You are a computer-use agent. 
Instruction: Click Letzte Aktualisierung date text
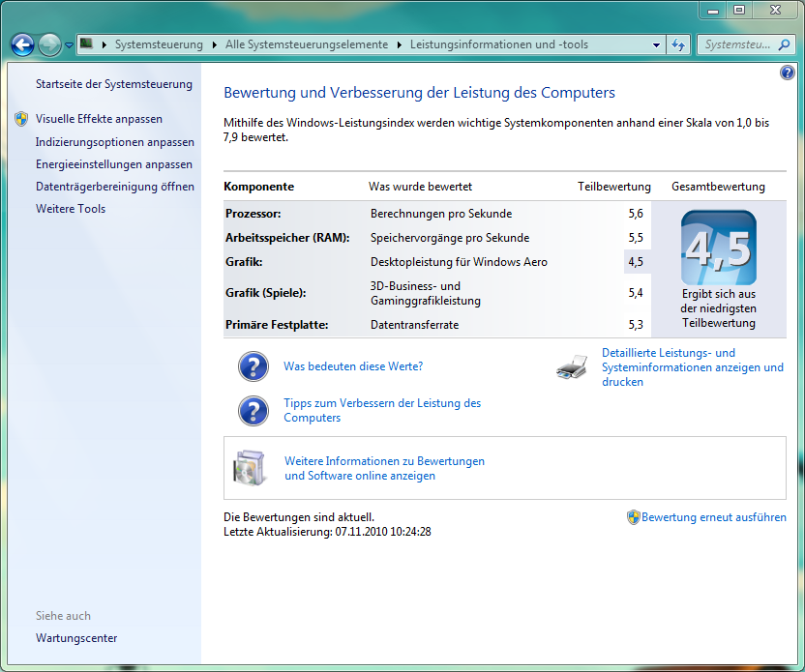pyautogui.click(x=327, y=532)
